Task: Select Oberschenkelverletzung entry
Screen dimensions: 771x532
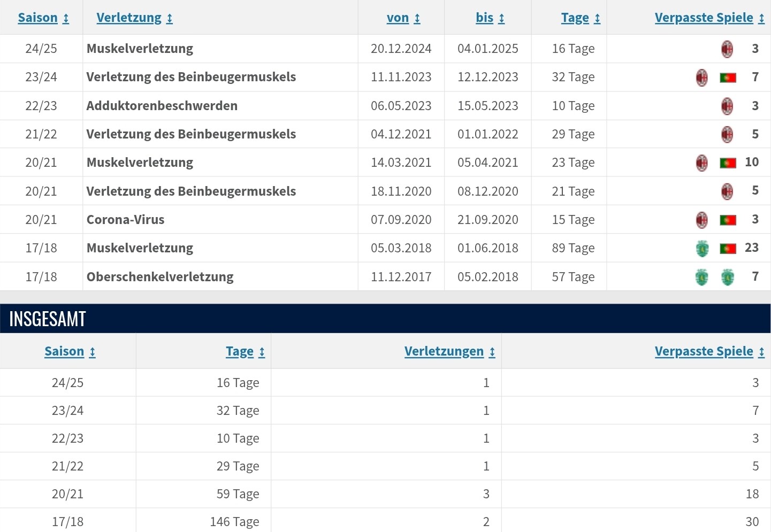Action: 160,277
